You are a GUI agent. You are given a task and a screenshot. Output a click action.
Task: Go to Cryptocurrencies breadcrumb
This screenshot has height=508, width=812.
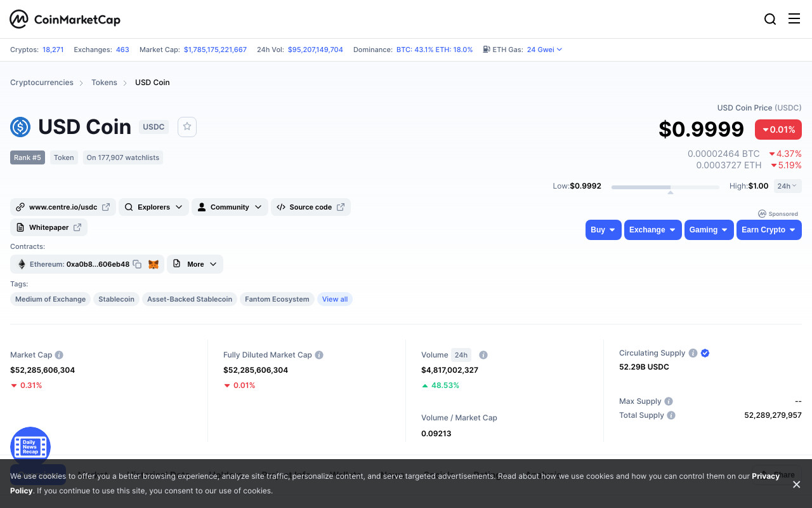click(42, 83)
